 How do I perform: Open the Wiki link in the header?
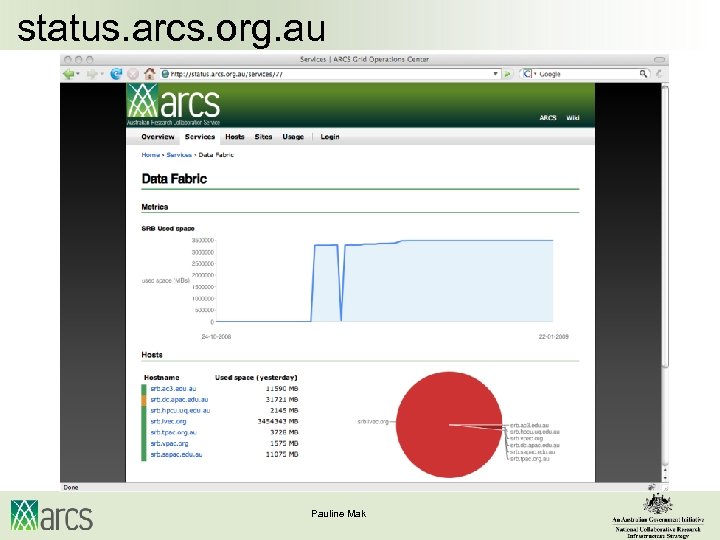click(573, 118)
